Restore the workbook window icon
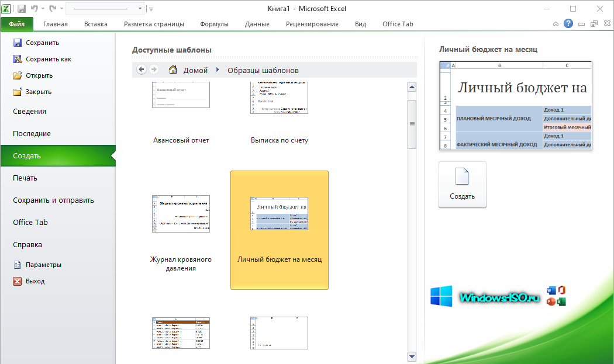Screen dimensions: 614x364 point(594,24)
